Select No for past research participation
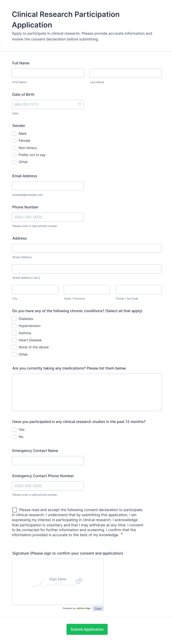Image resolution: width=172 pixels, height=644 pixels. coord(14,437)
